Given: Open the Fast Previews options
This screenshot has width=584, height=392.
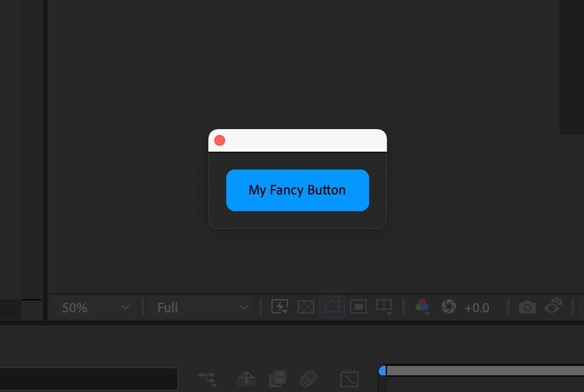Looking at the screenshot, I should point(280,307).
